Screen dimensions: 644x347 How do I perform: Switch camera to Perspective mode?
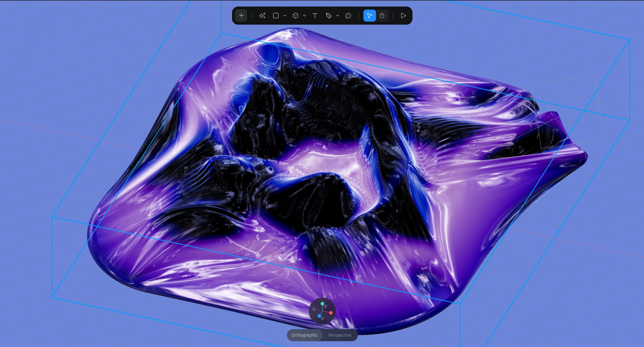coord(339,335)
